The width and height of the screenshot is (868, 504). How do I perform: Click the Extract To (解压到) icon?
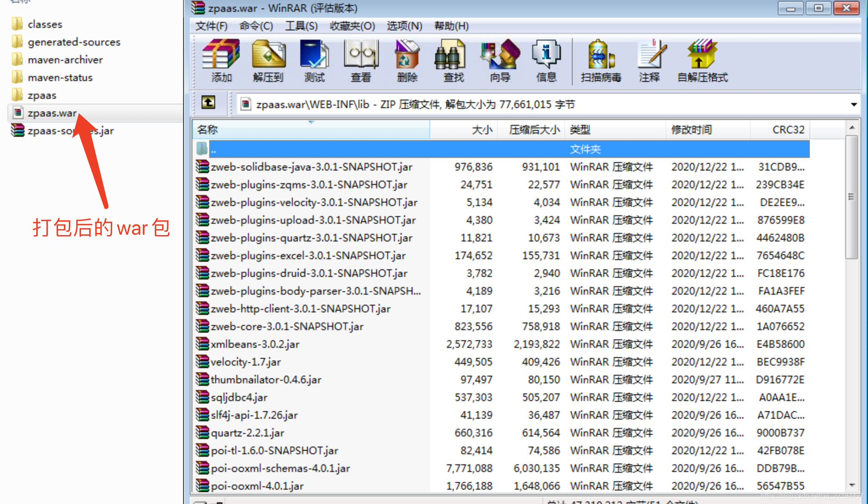pyautogui.click(x=268, y=54)
